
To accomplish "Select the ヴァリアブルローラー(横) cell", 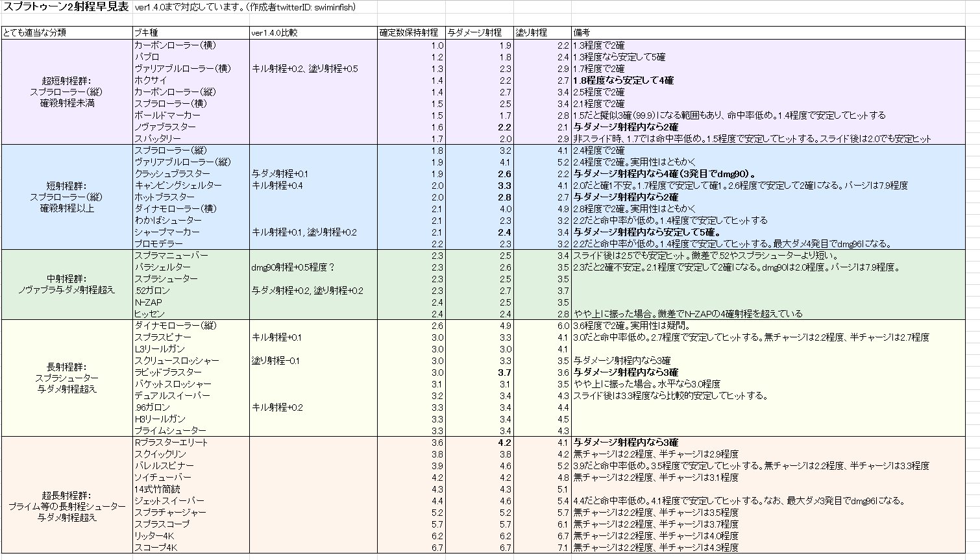I will pos(191,69).
